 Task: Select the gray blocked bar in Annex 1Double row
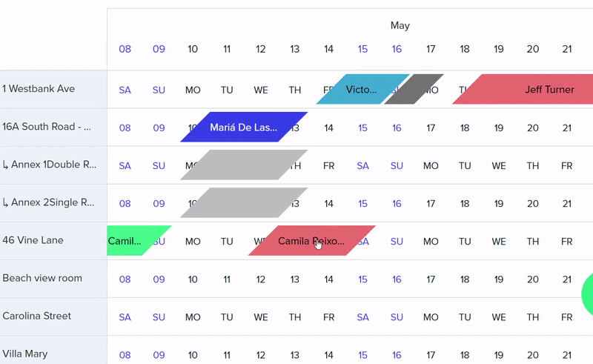[x=244, y=165]
